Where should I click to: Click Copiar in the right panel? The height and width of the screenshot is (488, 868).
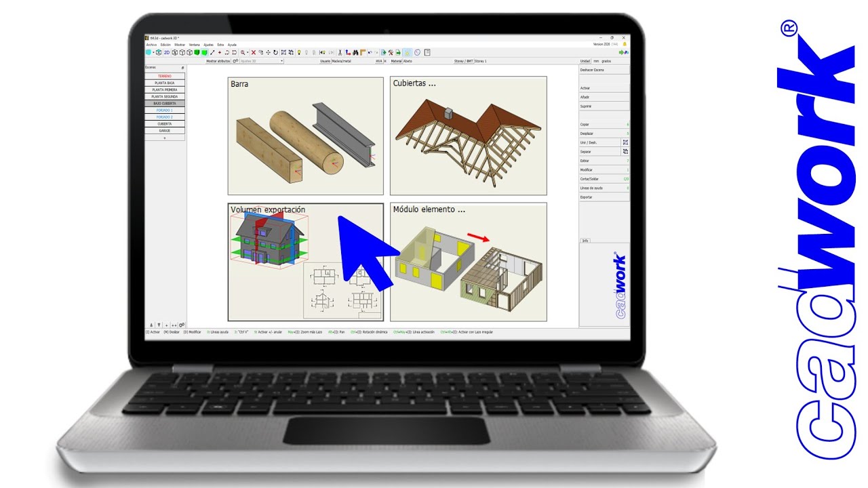tap(604, 125)
